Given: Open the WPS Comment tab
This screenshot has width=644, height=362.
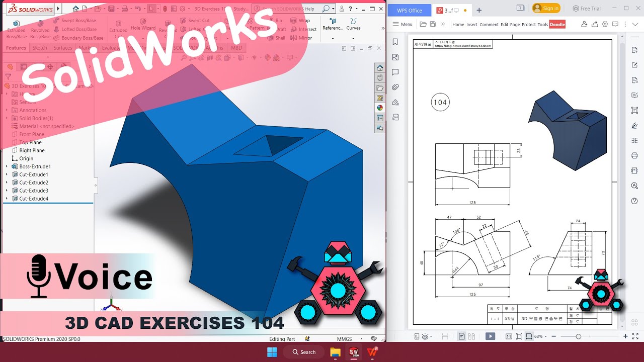Looking at the screenshot, I should [489, 25].
